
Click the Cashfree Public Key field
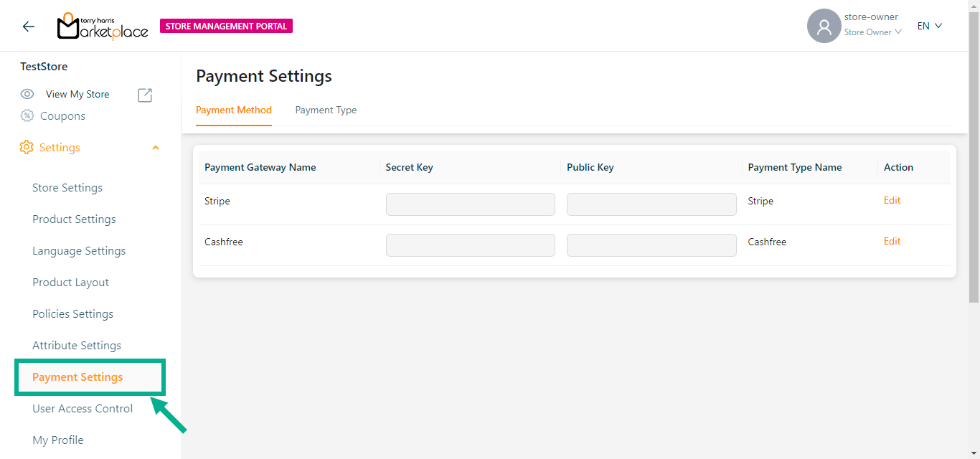(x=651, y=245)
